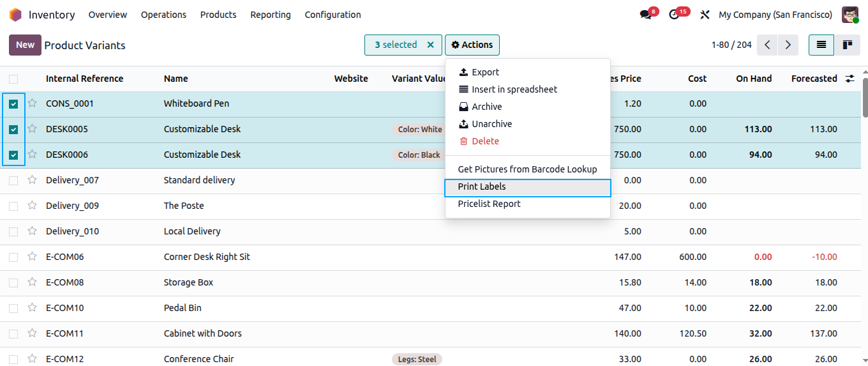868x366 pixels.
Task: Collapse the Actions dropdown
Action: 472,45
